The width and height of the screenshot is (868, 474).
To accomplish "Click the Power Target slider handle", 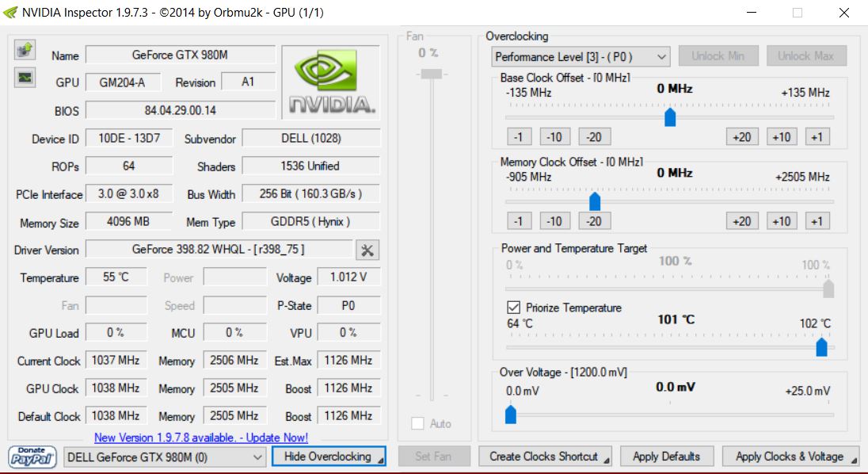I will (828, 289).
